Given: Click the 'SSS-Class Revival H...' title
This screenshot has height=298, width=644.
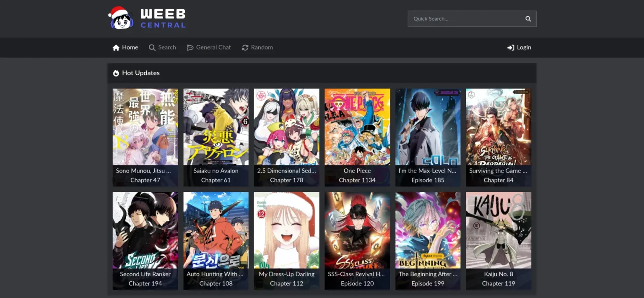Looking at the screenshot, I should [356, 274].
